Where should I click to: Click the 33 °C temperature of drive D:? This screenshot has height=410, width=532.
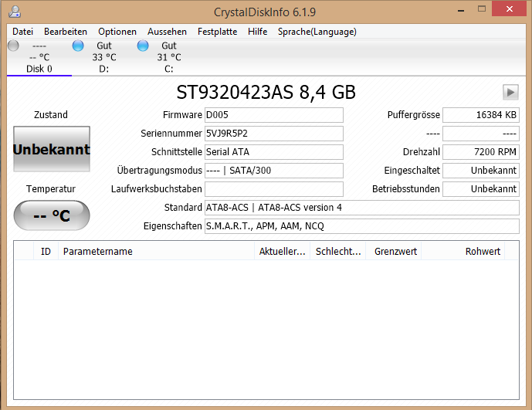click(x=104, y=57)
